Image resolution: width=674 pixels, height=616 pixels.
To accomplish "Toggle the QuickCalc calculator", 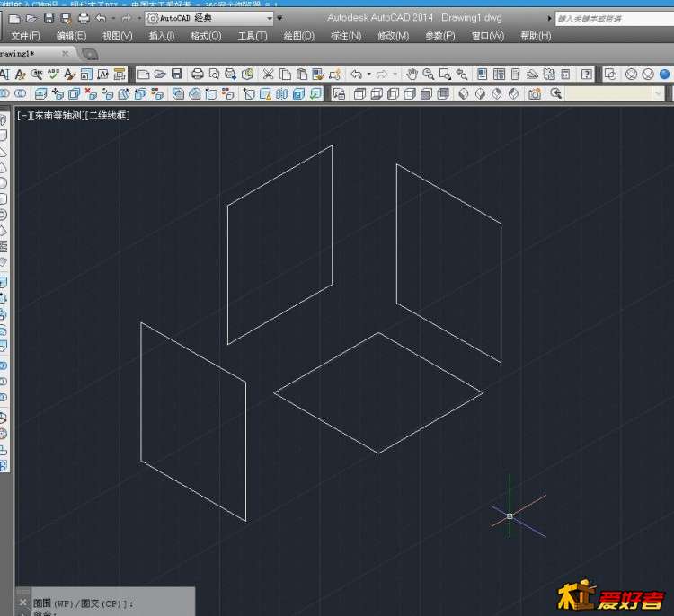I will 565,75.
